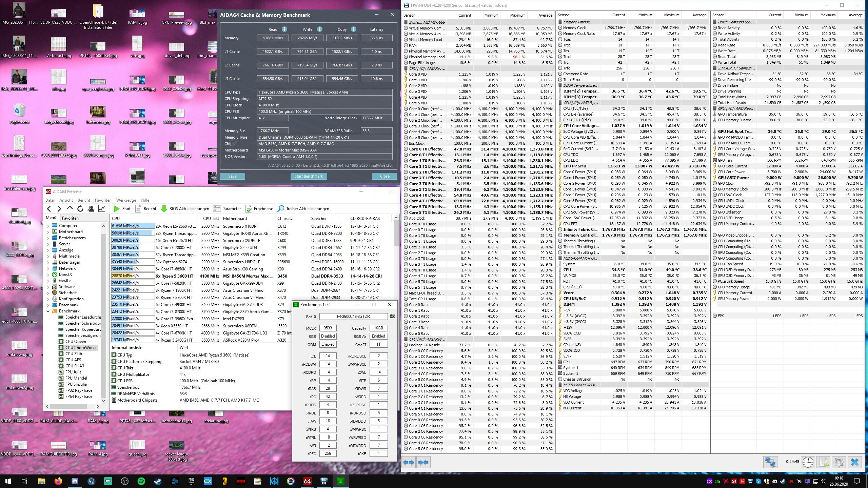Expand the Motherboard tree node

48,232
